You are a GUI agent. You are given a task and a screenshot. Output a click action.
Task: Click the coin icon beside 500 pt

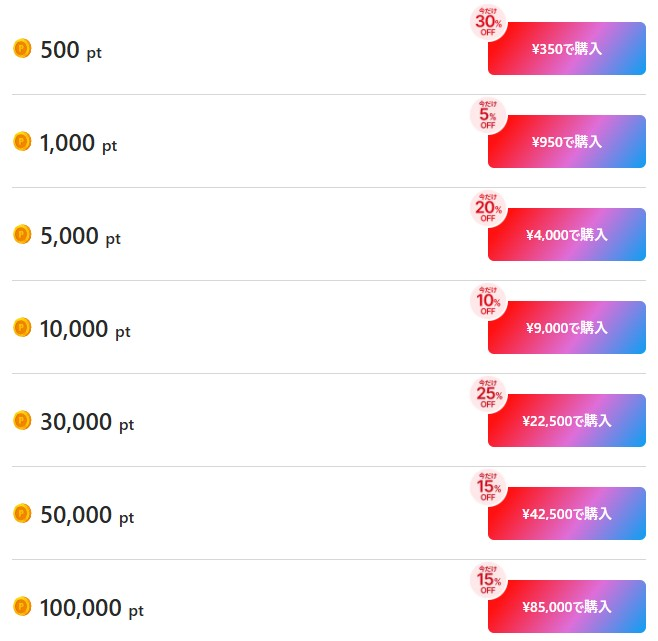(x=22, y=49)
